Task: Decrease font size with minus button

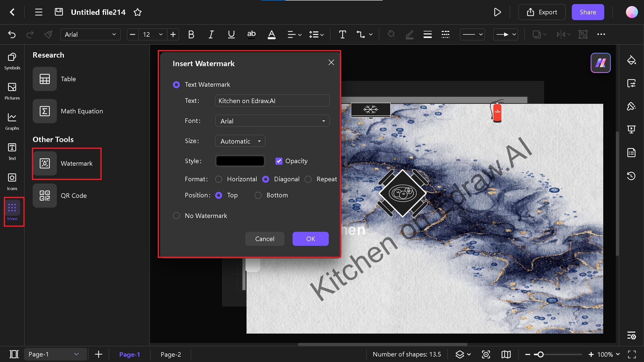Action: [x=133, y=34]
